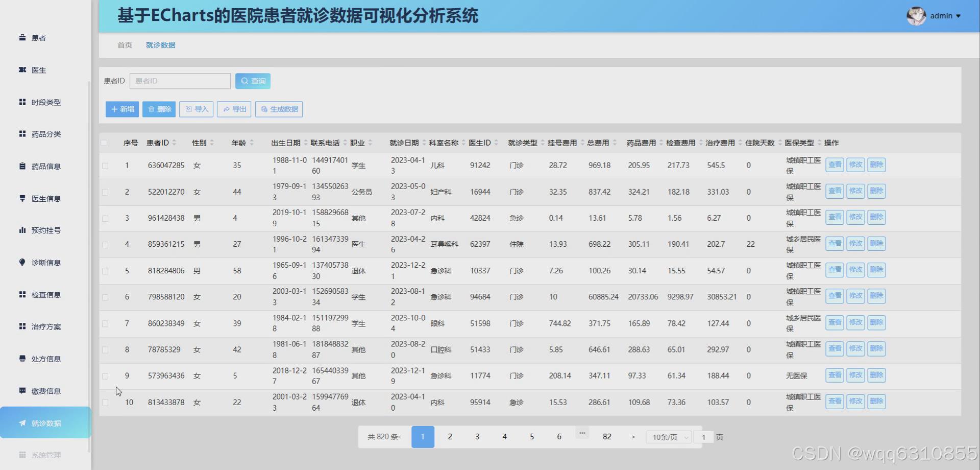The image size is (980, 470).
Task: Sort by 总费用 column arrows
Action: pyautogui.click(x=615, y=143)
